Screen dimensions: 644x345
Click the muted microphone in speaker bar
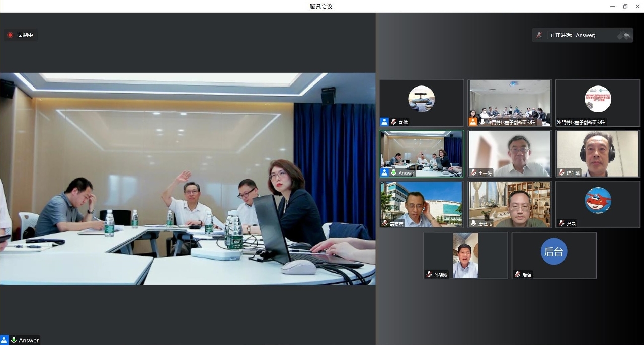point(539,35)
